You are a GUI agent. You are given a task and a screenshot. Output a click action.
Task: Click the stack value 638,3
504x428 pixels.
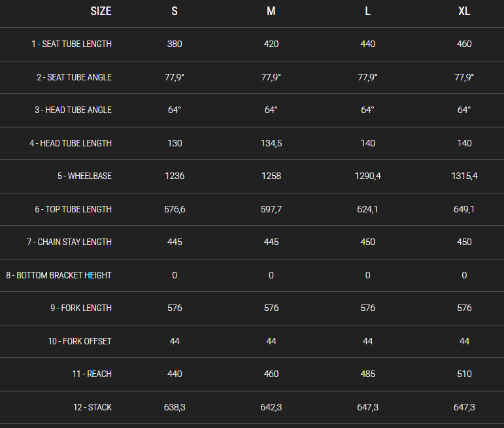point(175,407)
